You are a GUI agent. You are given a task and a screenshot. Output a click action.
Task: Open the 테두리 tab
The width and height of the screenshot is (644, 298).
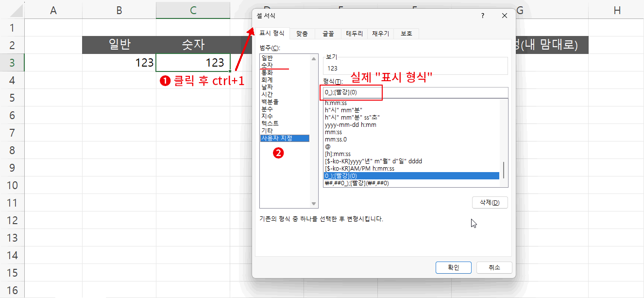click(x=354, y=34)
